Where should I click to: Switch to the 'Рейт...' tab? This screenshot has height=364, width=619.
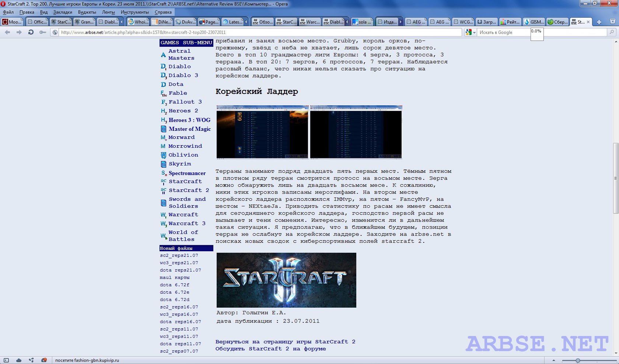tap(510, 22)
